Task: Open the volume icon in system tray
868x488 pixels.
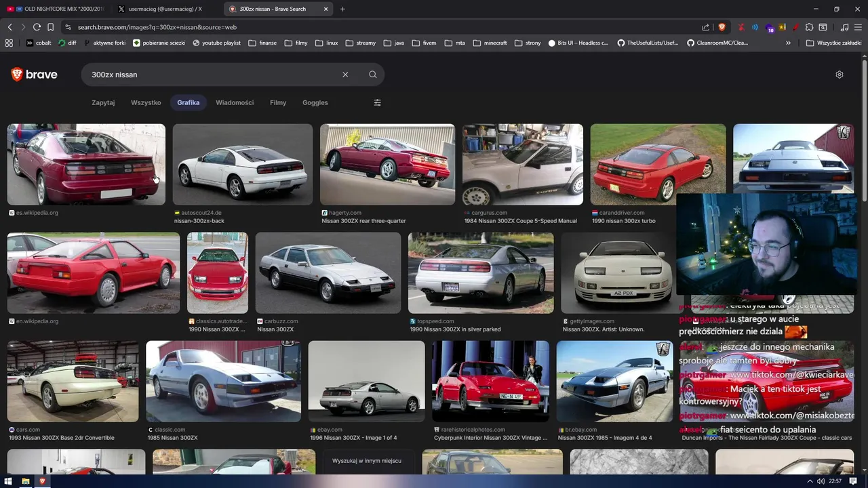Action: tap(821, 481)
